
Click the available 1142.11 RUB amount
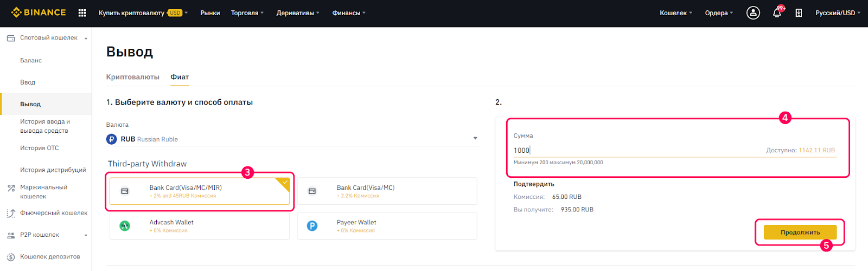click(816, 151)
